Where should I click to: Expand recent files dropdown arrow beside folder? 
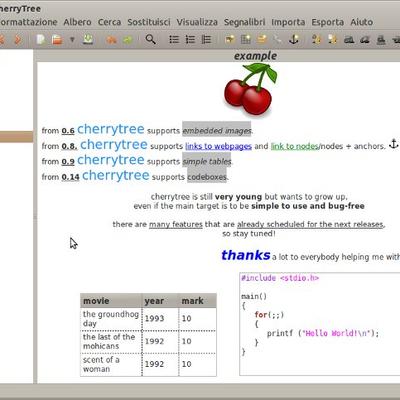click(72, 40)
